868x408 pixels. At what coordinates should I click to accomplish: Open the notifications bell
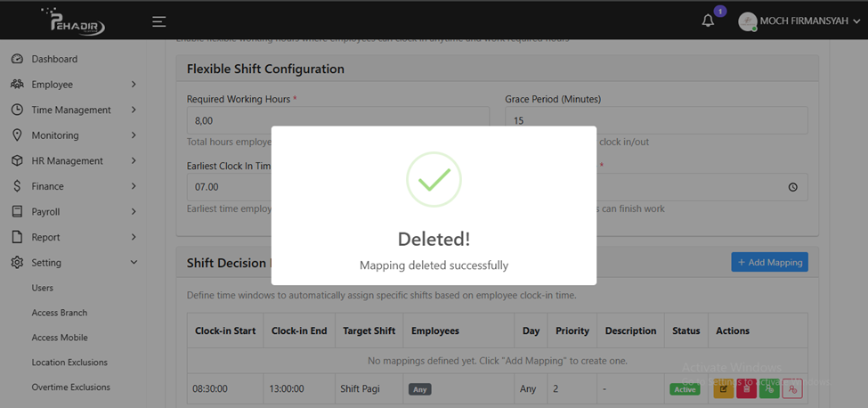point(708,21)
